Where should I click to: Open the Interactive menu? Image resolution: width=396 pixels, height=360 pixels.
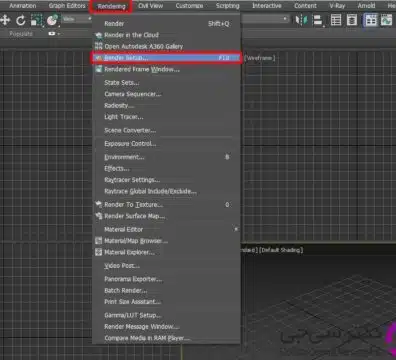(267, 6)
